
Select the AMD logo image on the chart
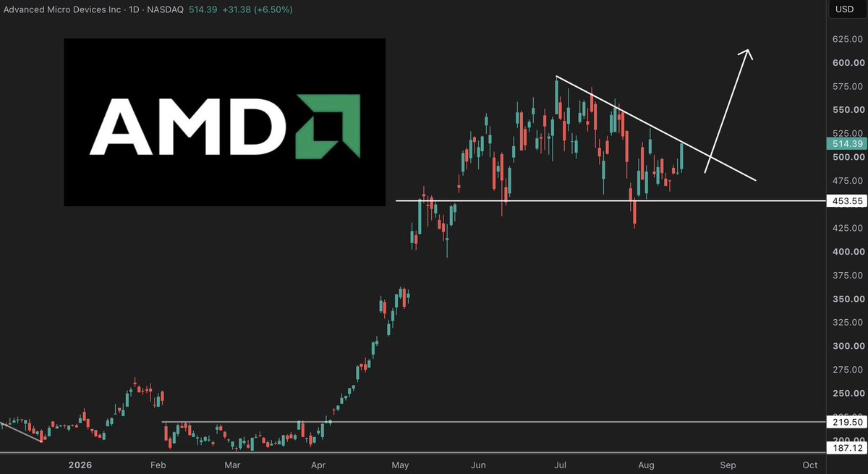(224, 122)
